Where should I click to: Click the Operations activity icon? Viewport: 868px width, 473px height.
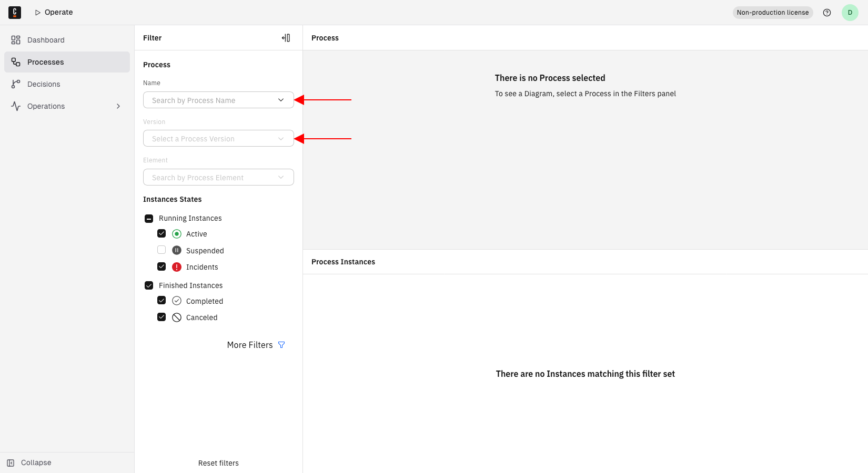point(16,106)
